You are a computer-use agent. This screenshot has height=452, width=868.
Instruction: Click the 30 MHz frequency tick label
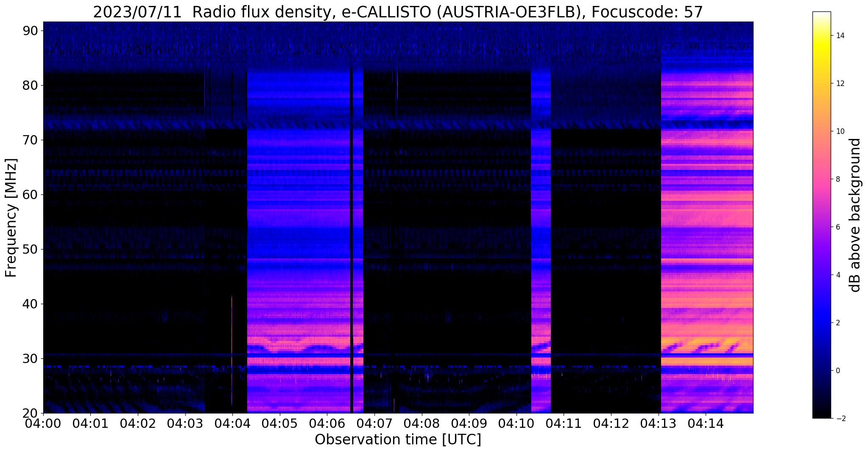point(30,358)
